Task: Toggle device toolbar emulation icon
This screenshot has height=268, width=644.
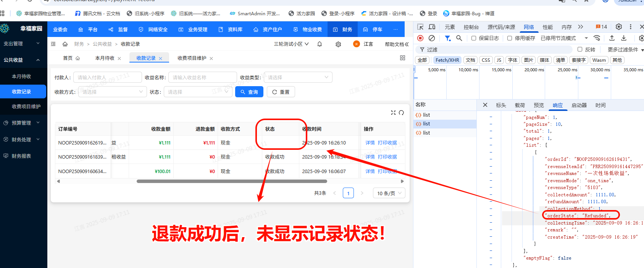Action: pos(432,27)
